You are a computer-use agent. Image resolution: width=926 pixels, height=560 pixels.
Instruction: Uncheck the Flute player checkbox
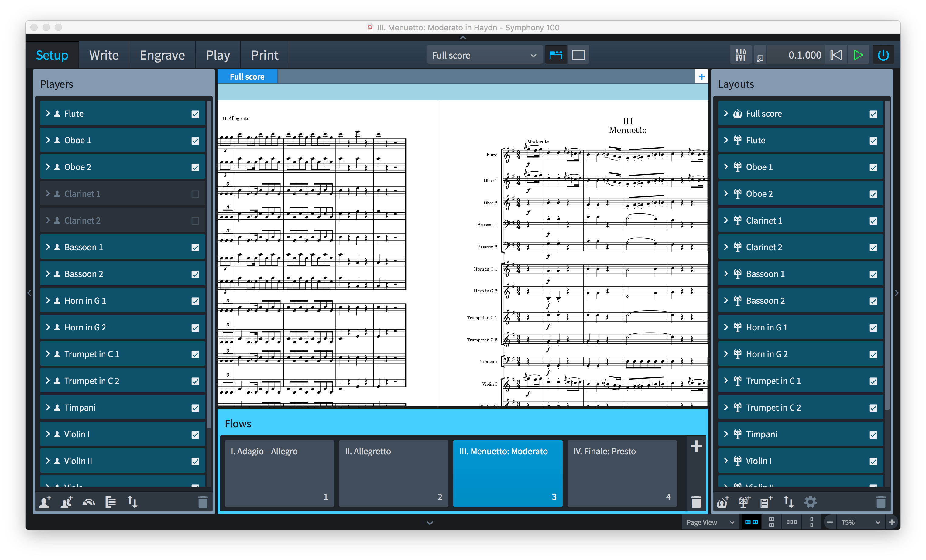195,113
